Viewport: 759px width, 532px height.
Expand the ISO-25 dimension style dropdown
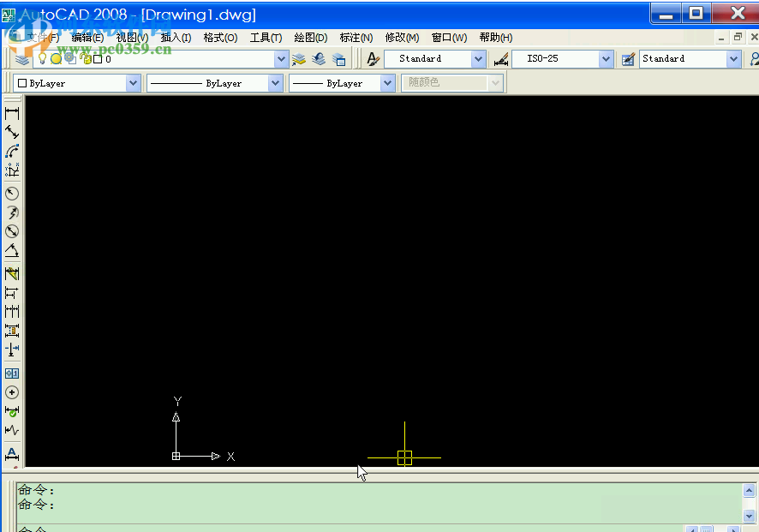606,59
